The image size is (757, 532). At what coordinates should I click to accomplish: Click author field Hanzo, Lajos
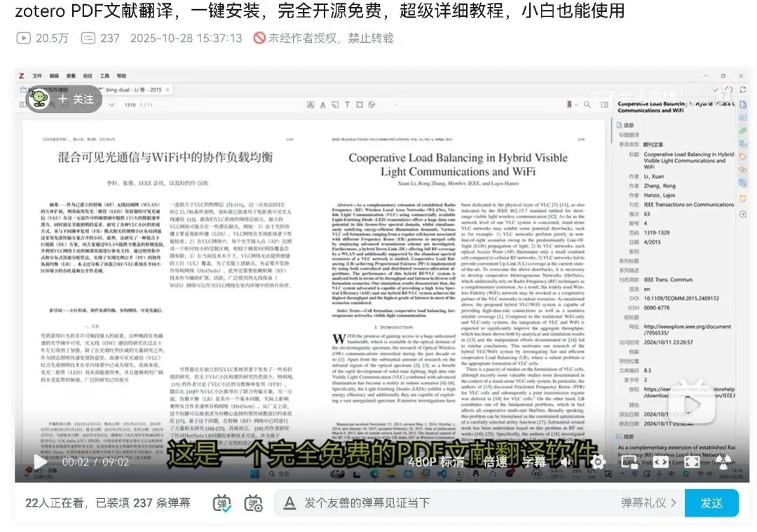[x=660, y=196]
